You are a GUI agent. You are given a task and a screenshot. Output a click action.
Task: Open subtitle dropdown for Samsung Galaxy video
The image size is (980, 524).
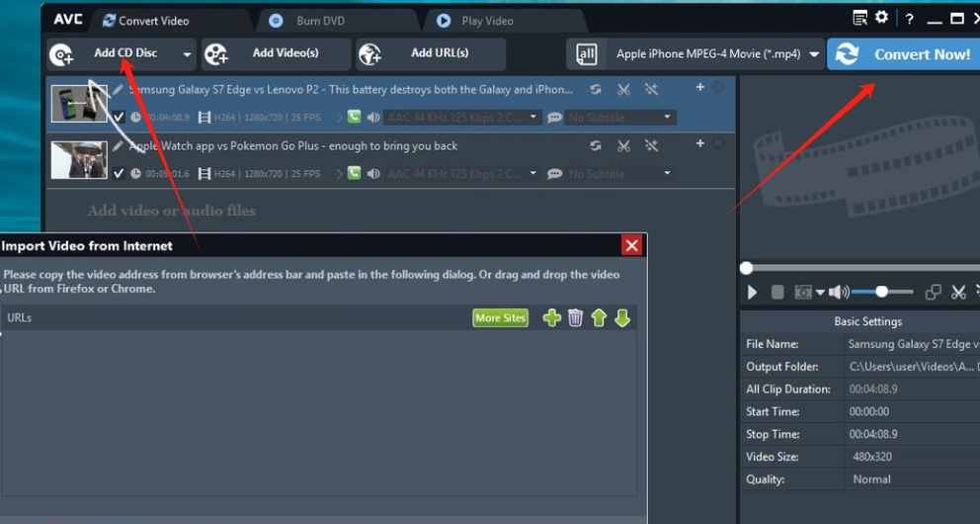click(x=619, y=117)
